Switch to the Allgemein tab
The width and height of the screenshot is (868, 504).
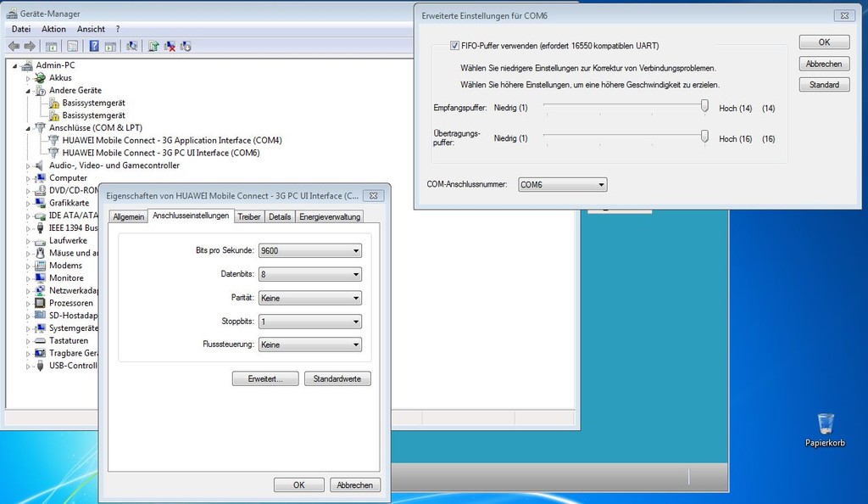[x=129, y=217]
